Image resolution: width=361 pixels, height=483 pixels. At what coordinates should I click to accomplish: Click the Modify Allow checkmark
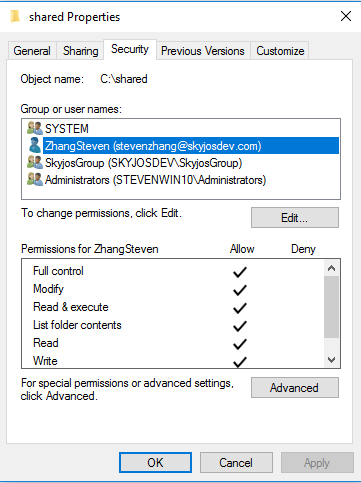point(240,290)
